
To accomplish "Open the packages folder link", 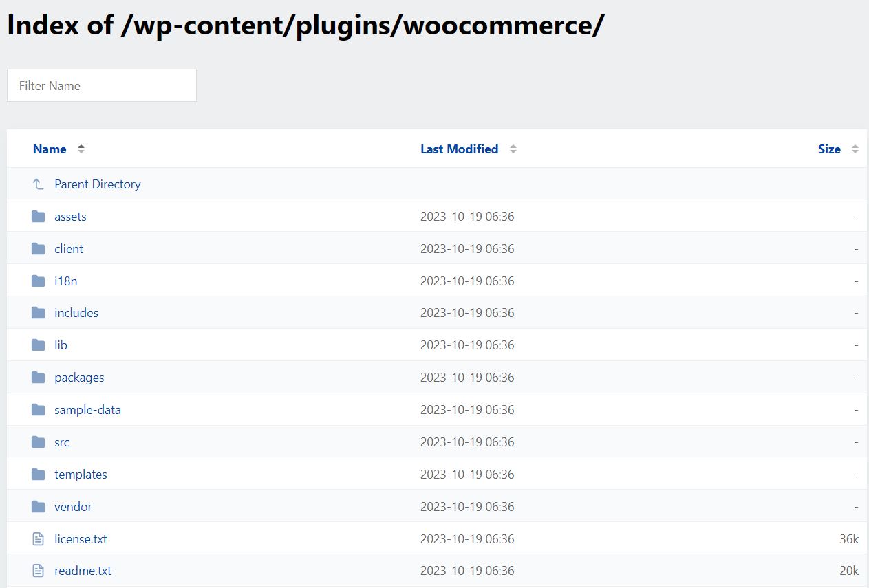I will point(80,378).
